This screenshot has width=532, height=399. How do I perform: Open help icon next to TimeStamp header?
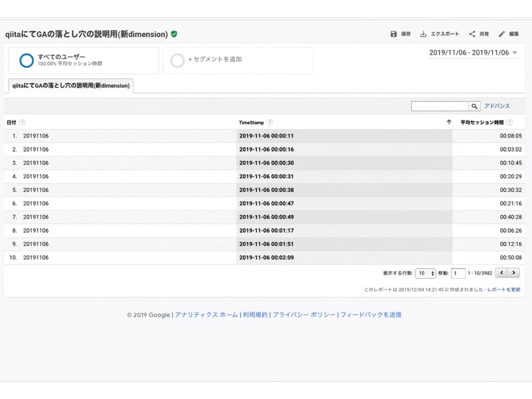tap(270, 122)
